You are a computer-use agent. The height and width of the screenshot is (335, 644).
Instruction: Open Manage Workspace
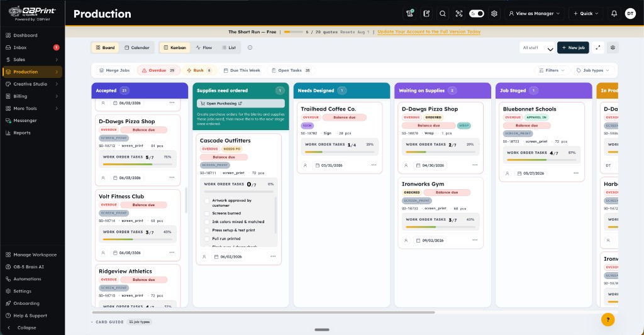click(32, 255)
